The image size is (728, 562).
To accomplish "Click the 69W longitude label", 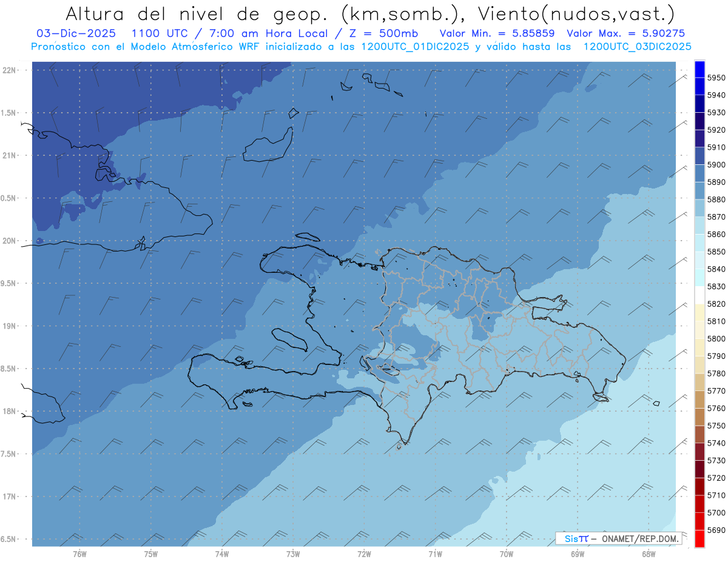I will click(578, 554).
